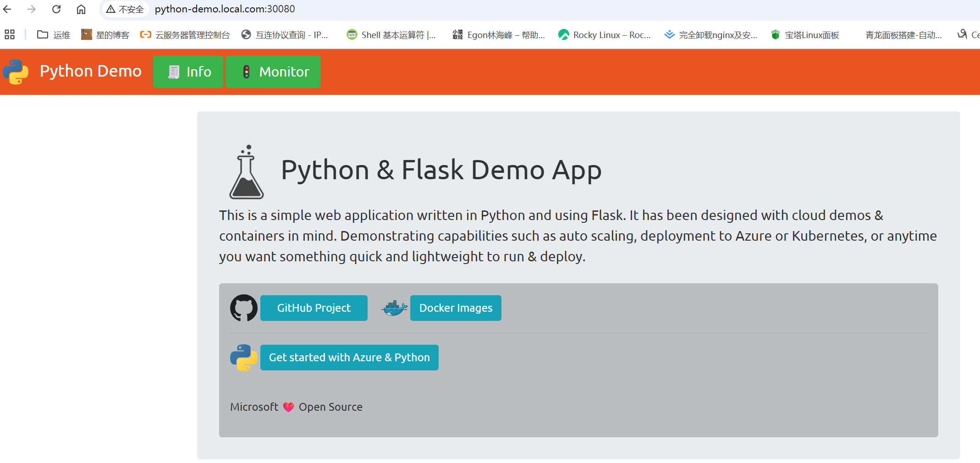
Task: Open 星的博客 bookmark
Action: point(105,35)
